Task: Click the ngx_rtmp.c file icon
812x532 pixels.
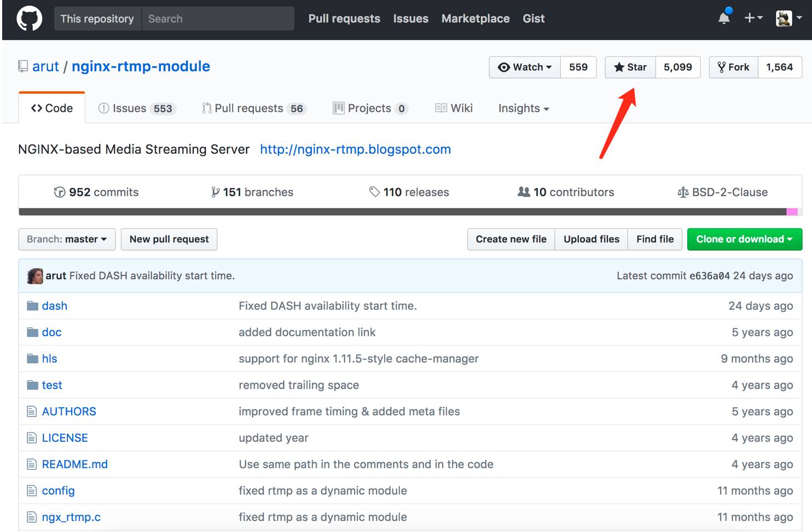Action: pyautogui.click(x=32, y=517)
